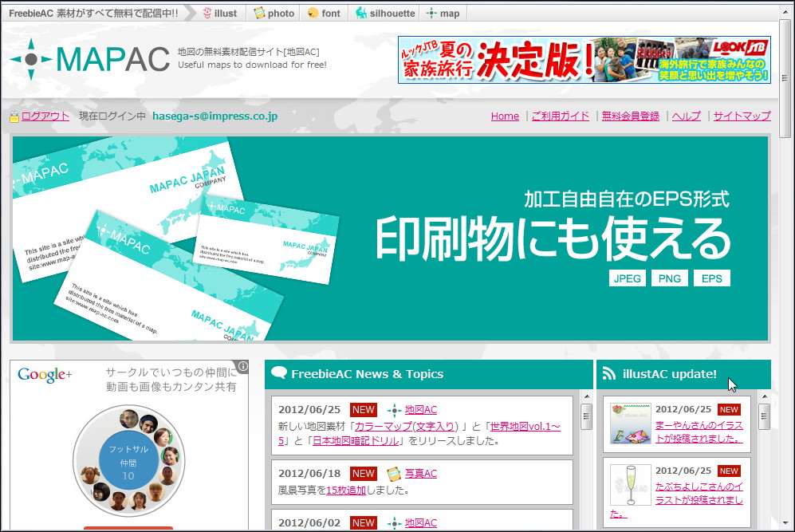Click the MAPAC compass logo
The image size is (795, 532).
click(30, 58)
